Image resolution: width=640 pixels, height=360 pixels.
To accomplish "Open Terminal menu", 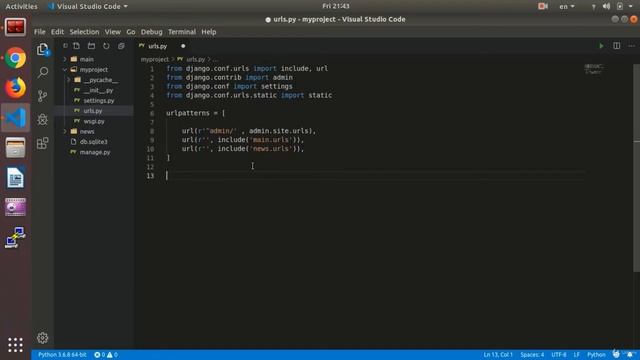I will pos(182,32).
